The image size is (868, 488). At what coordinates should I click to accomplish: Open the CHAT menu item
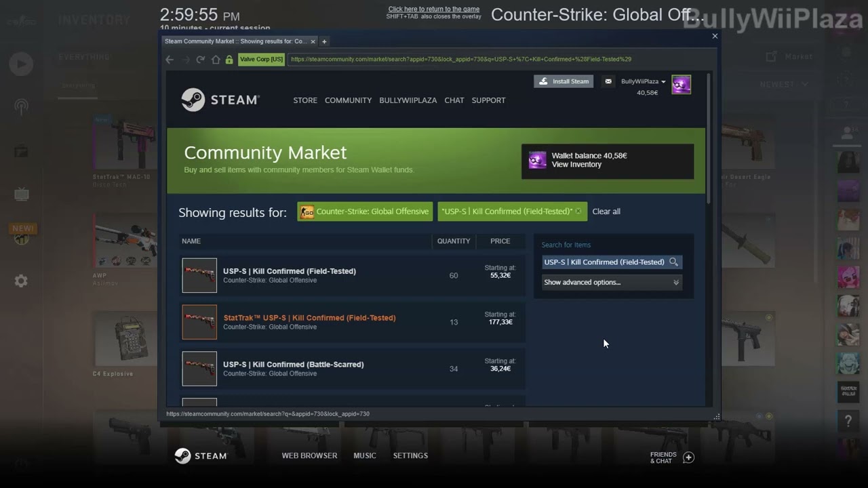point(454,100)
